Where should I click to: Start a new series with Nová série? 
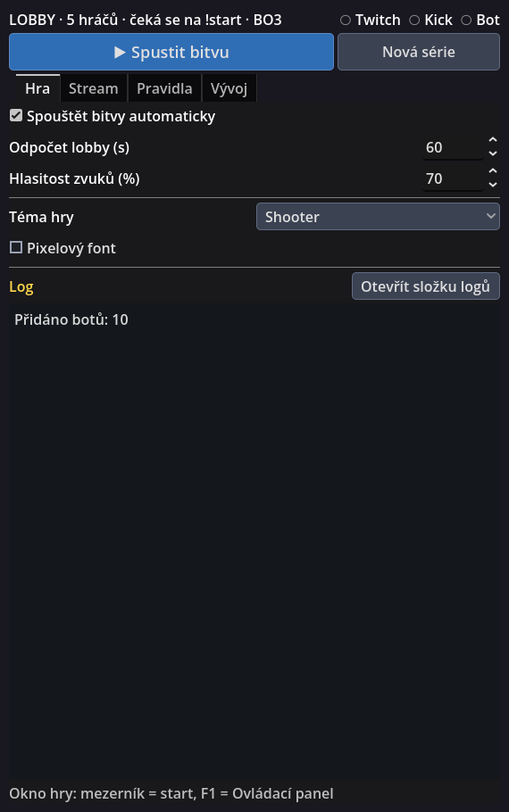click(x=419, y=52)
